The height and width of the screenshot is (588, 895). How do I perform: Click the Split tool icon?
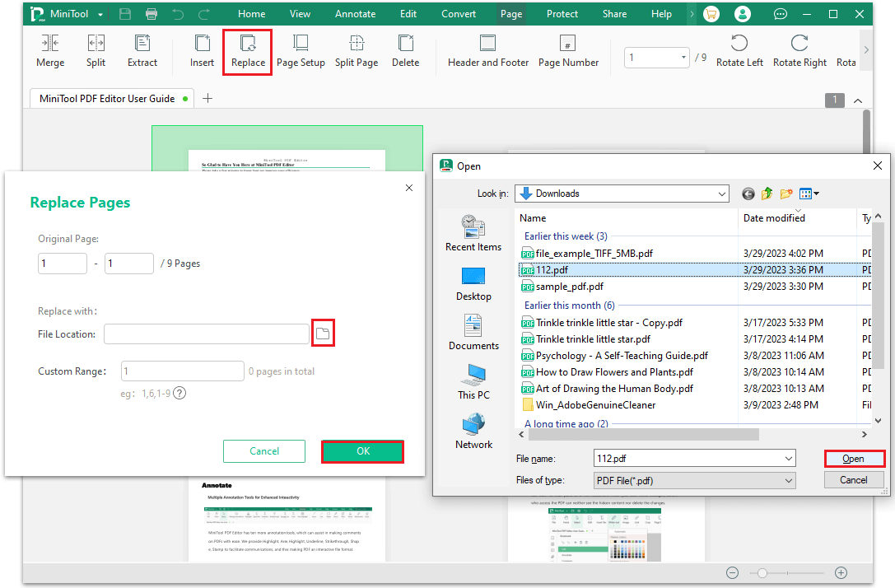pyautogui.click(x=96, y=44)
